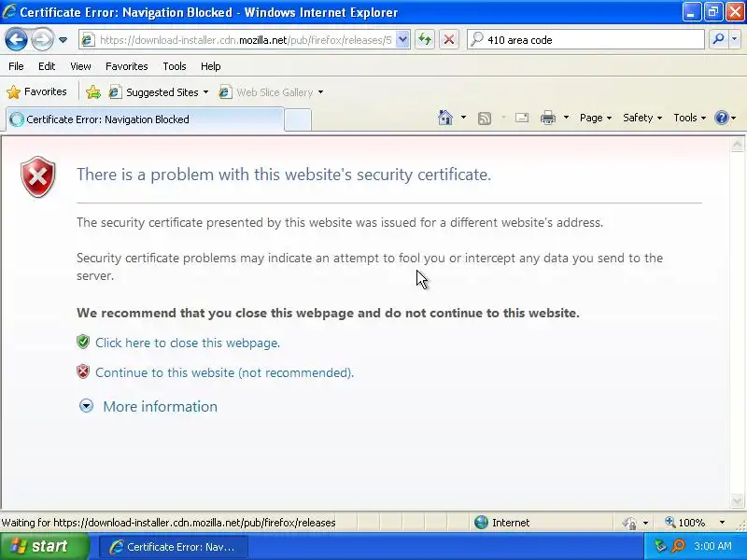Click the red Stop loading icon

point(449,40)
